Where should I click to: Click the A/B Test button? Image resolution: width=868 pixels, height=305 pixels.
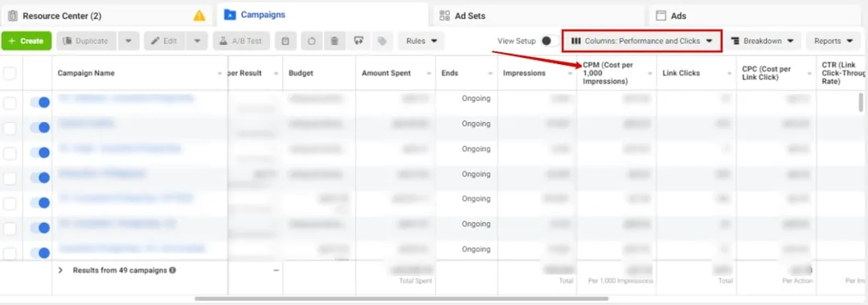coord(241,41)
